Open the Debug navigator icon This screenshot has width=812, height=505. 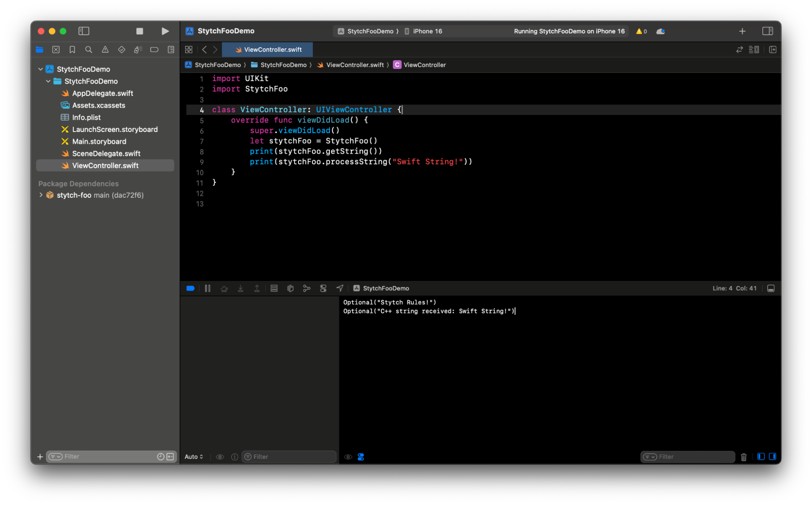click(x=138, y=50)
